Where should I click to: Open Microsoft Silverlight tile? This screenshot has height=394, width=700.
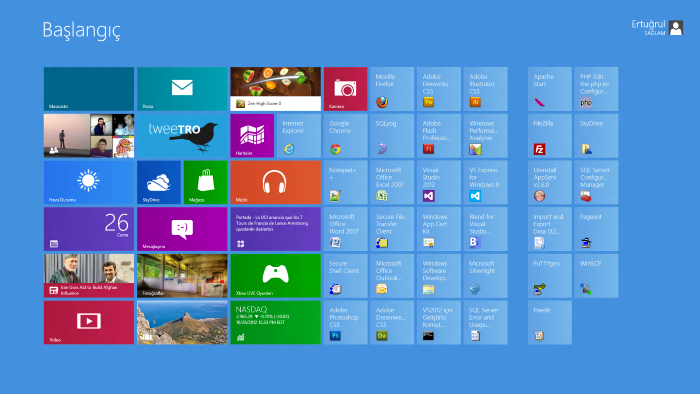coord(486,276)
